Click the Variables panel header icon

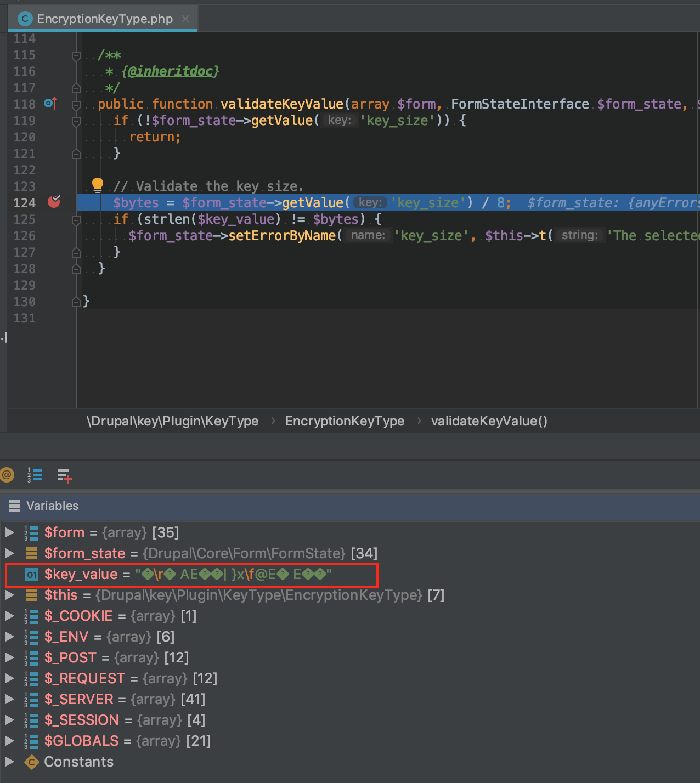point(14,506)
